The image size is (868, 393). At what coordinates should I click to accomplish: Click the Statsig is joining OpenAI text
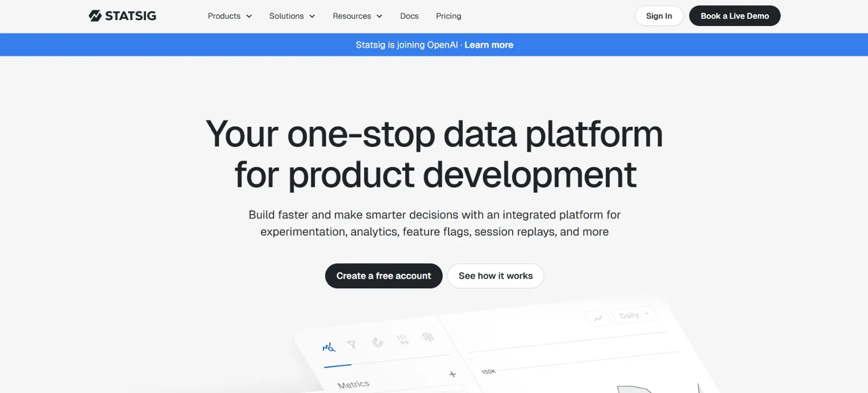click(x=406, y=45)
